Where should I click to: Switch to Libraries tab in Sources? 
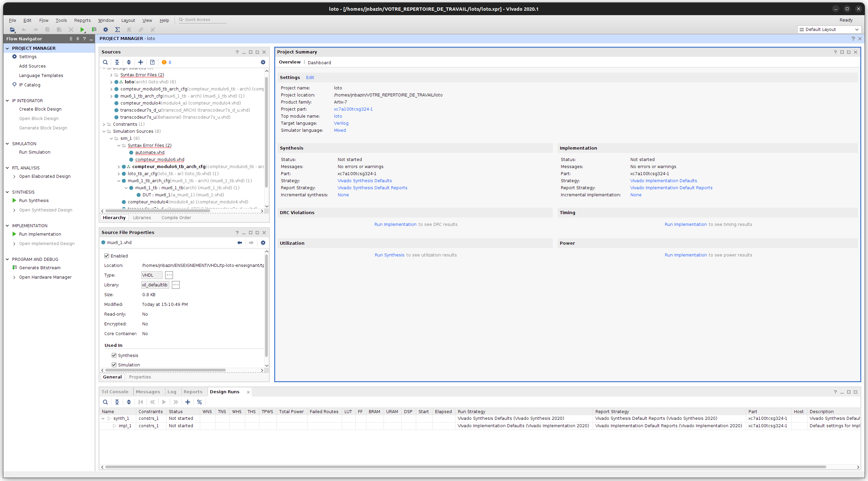(142, 218)
